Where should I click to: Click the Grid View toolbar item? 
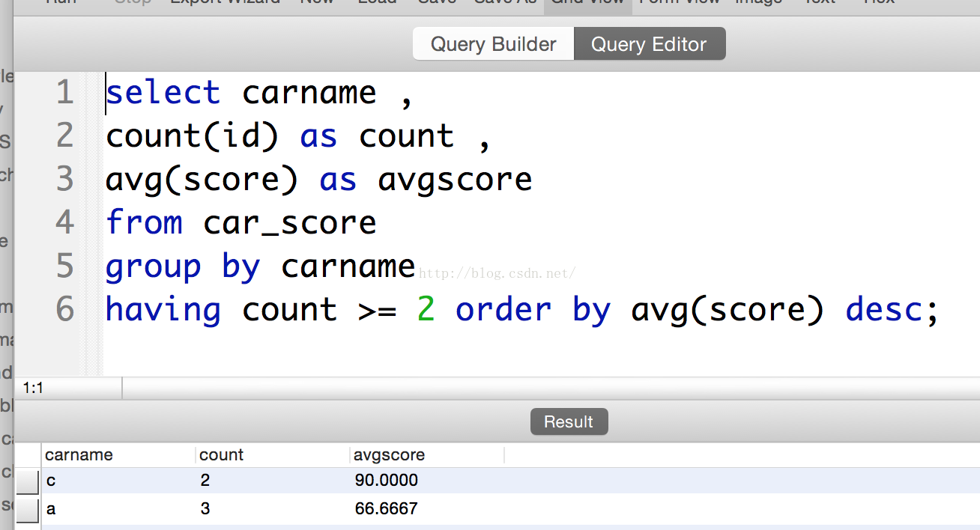click(x=587, y=2)
